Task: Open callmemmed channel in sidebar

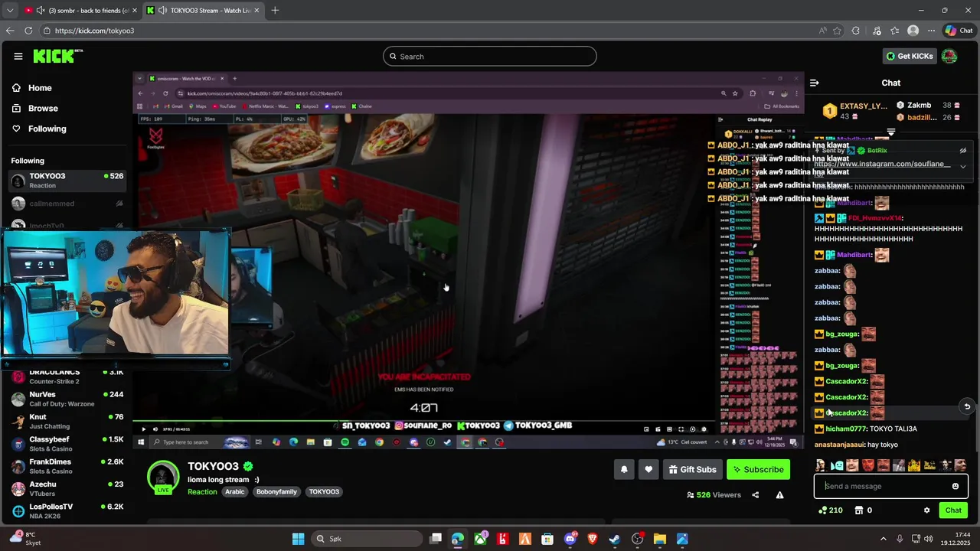Action: pos(67,204)
